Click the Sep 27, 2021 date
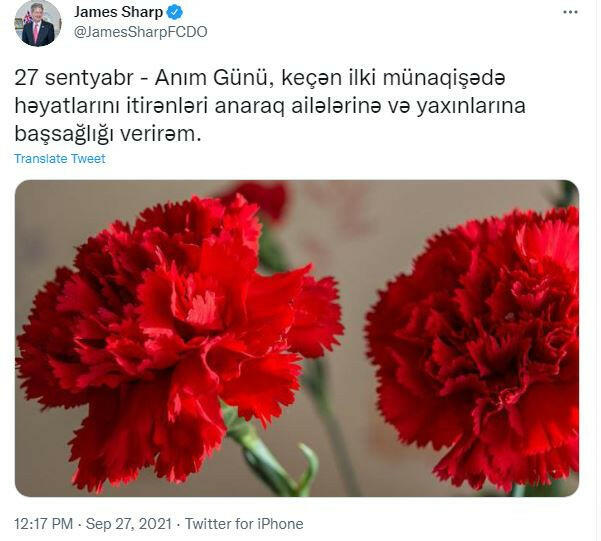Viewport: 601px width, 541px height. (129, 524)
